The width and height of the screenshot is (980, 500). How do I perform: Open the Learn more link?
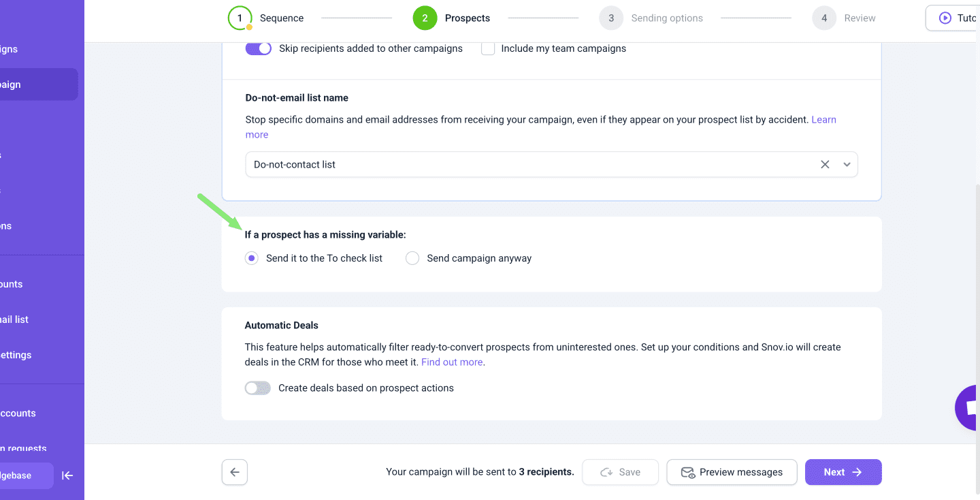pos(823,120)
